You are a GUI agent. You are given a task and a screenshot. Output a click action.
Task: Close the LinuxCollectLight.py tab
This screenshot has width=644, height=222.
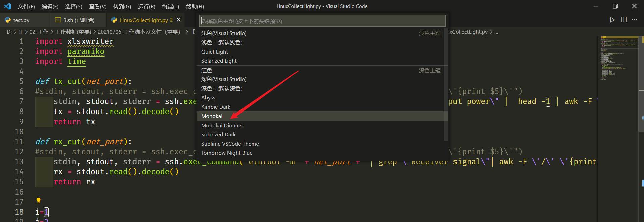[x=179, y=20]
